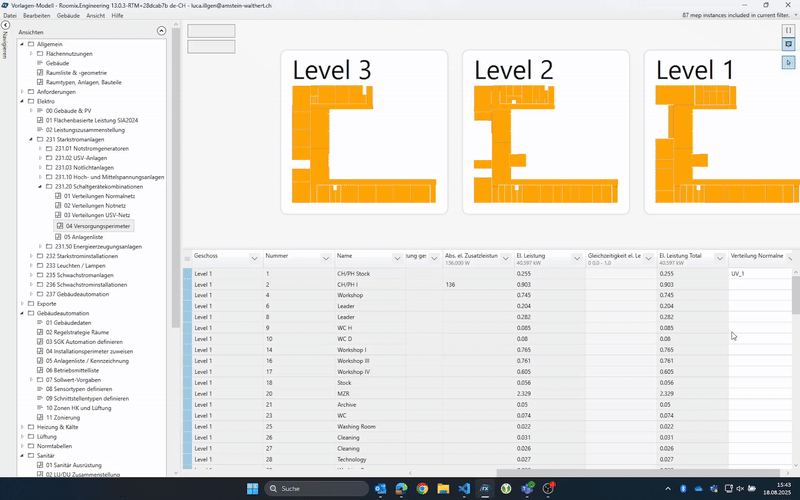
Task: Click the Windows Start button
Action: point(253,488)
